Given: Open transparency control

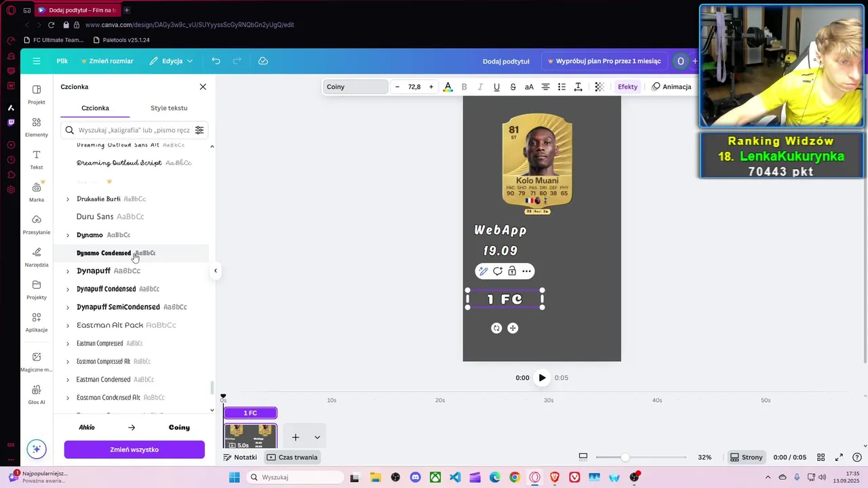Looking at the screenshot, I should (x=599, y=87).
